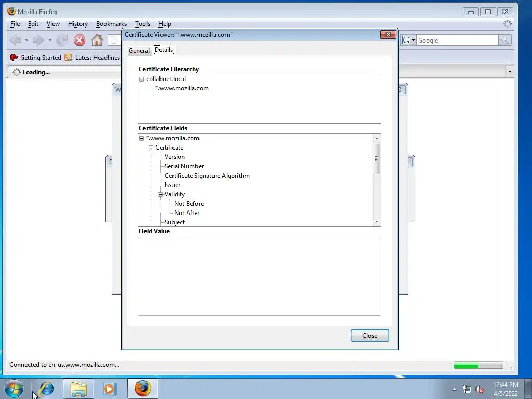Select the Not Before field
Viewport: 532px width, 399px height.
pos(189,204)
